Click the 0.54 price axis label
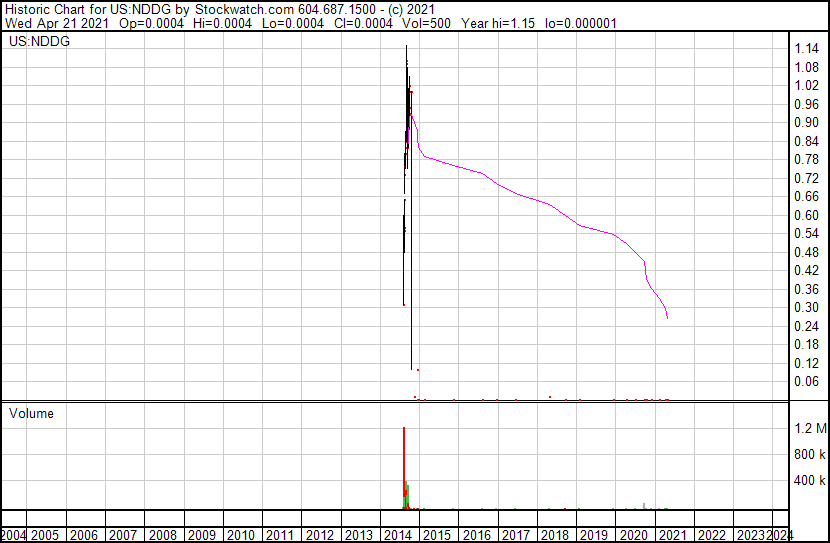 pos(807,233)
